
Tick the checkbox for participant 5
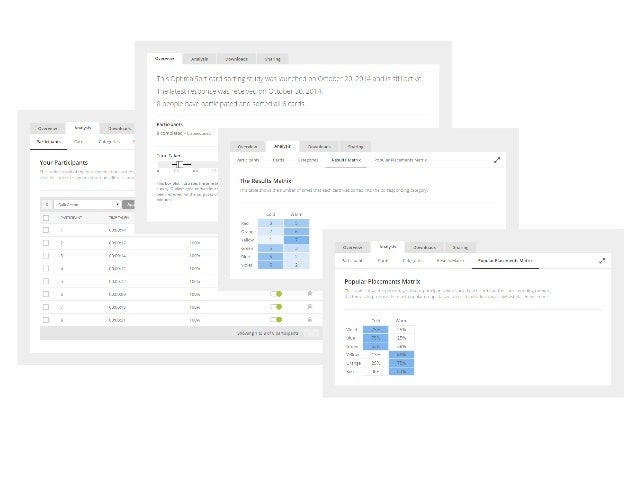click(x=46, y=281)
